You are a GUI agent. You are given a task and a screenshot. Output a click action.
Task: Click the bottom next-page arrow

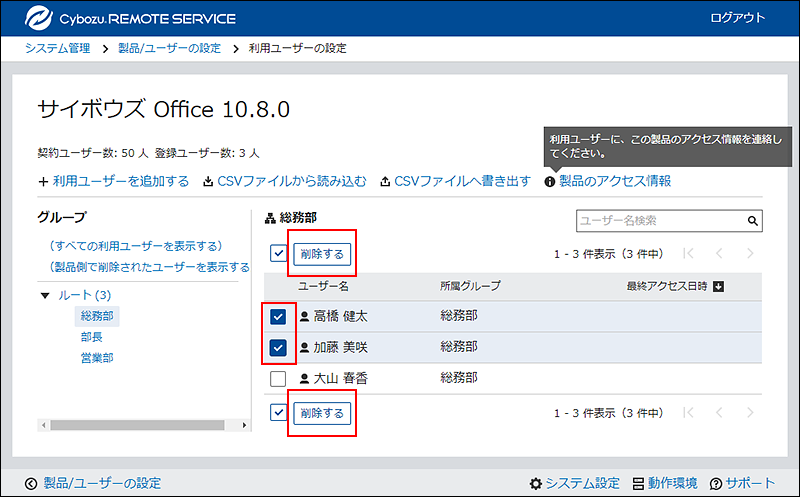(x=750, y=412)
